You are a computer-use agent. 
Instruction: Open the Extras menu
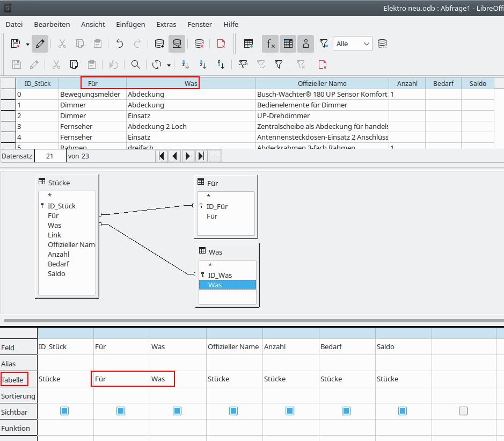coord(166,24)
